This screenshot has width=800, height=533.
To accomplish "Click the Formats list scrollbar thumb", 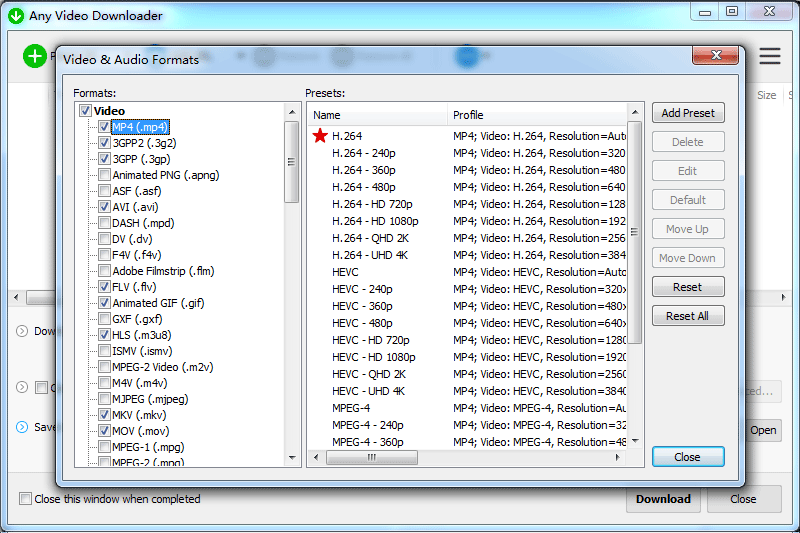I will pyautogui.click(x=291, y=162).
